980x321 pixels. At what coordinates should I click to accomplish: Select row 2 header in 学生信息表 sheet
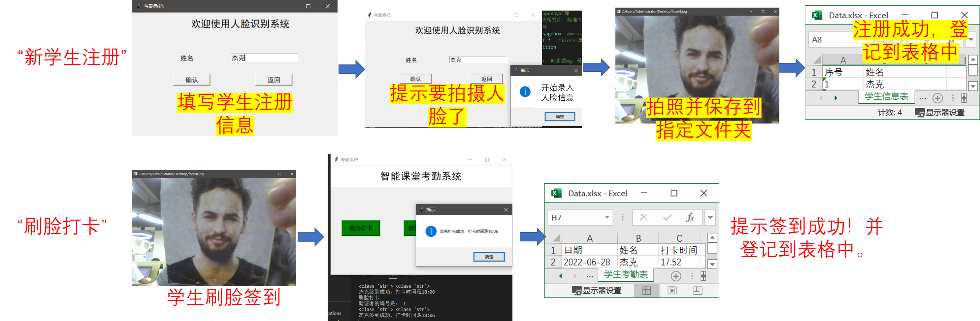(x=814, y=84)
